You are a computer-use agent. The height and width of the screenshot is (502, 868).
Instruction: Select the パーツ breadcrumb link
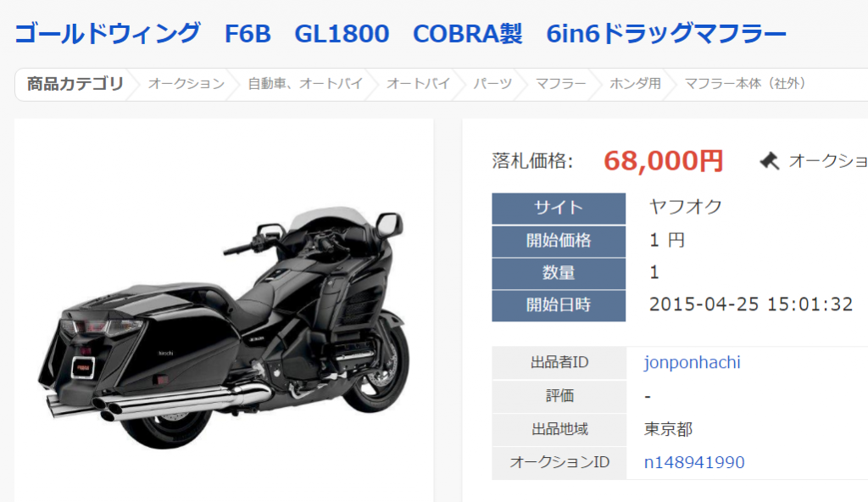click(x=492, y=84)
